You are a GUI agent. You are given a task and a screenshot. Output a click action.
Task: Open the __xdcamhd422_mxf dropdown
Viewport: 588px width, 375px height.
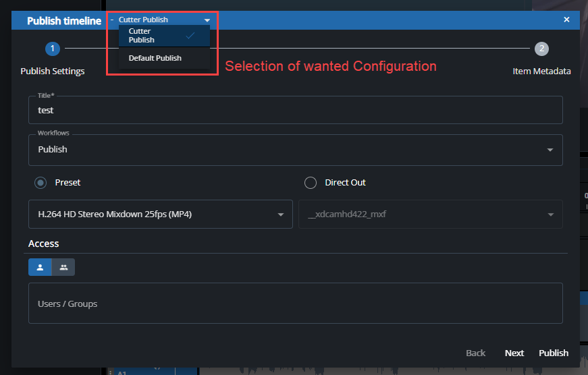coord(430,214)
